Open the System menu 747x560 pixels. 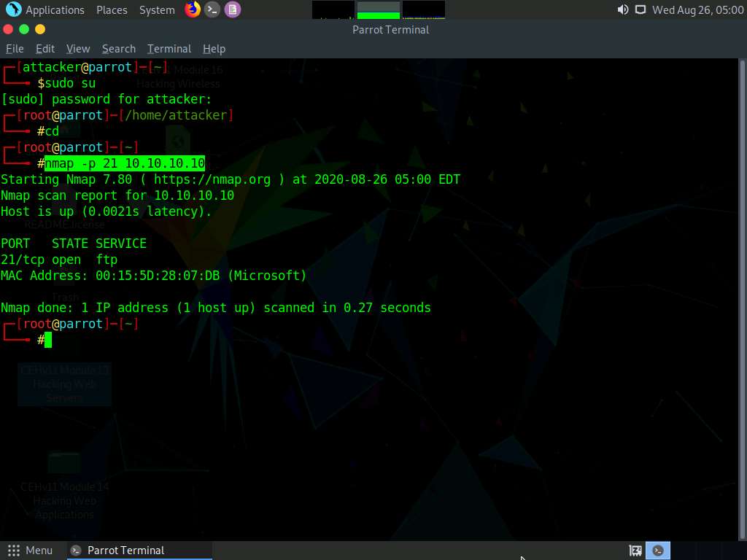coord(157,9)
